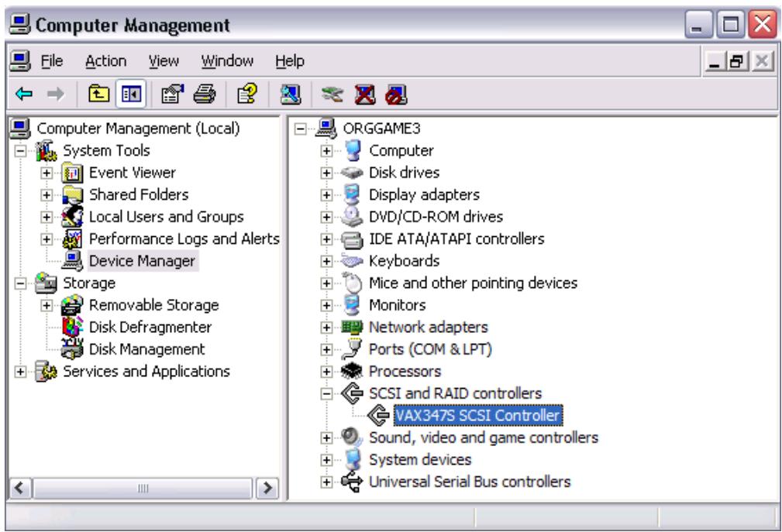
Task: Click the horizontal scrollbar thumb
Action: click(x=143, y=488)
